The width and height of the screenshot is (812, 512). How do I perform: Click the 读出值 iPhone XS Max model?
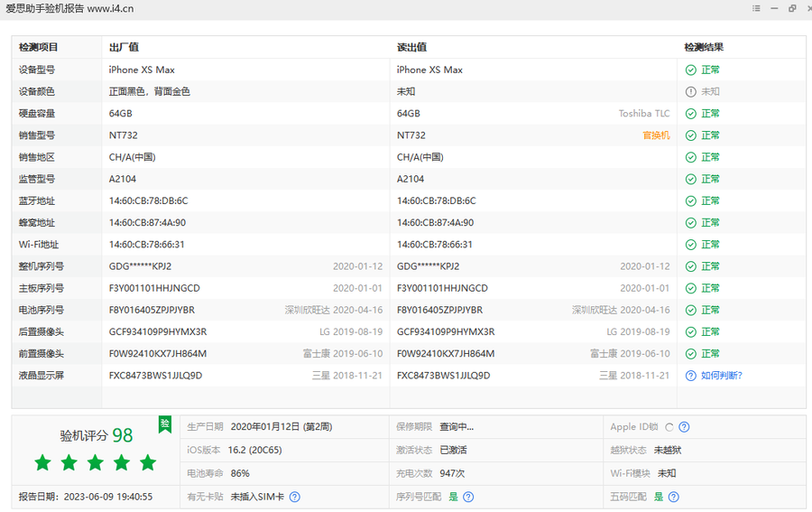point(429,70)
